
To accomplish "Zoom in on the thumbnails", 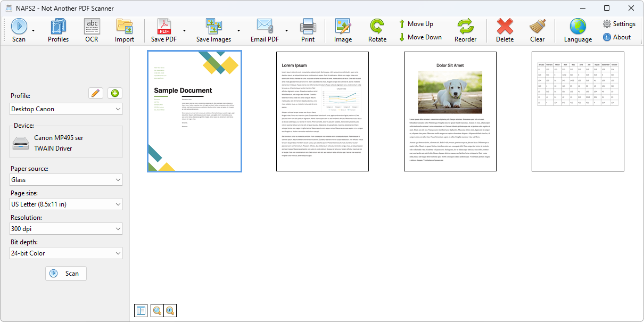I will tap(170, 310).
